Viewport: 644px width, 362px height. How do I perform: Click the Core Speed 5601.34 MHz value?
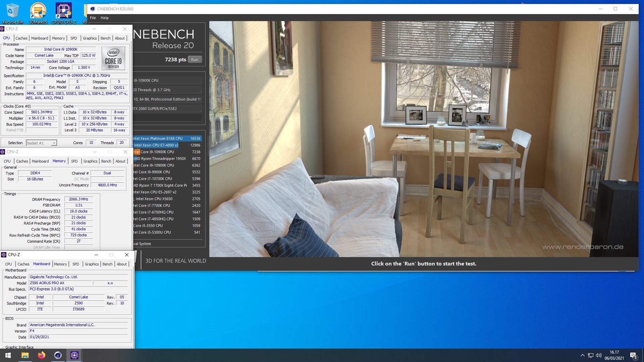click(42, 112)
